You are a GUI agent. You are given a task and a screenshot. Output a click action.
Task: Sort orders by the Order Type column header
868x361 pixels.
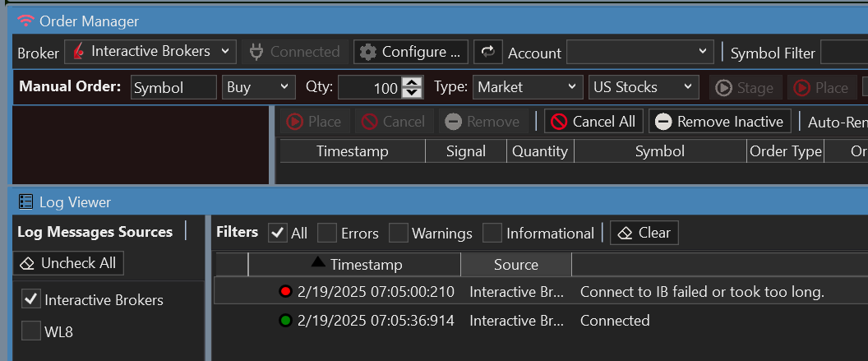(785, 151)
